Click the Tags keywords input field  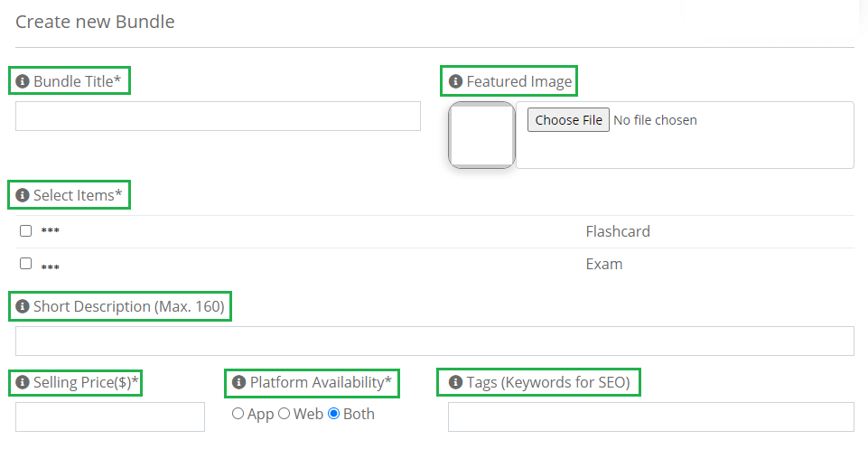[x=651, y=416]
